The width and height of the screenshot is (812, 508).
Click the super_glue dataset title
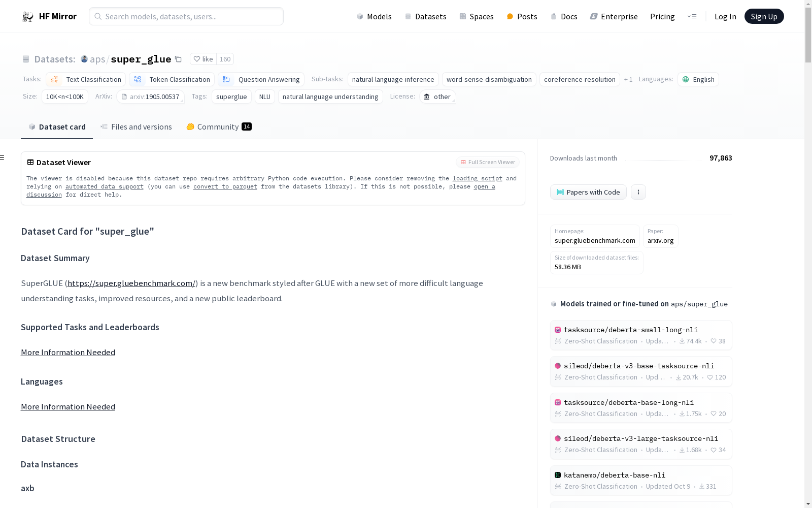point(141,59)
